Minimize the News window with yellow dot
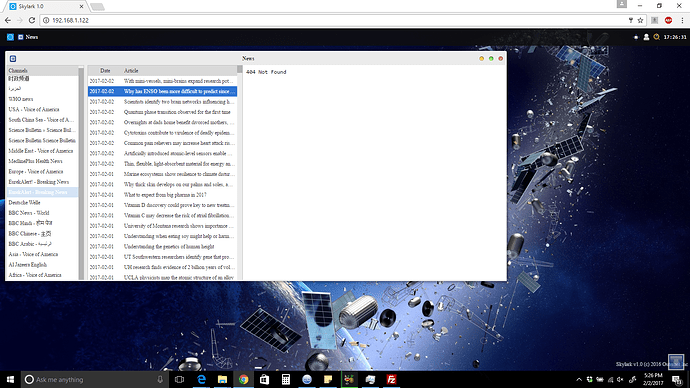 click(481, 59)
